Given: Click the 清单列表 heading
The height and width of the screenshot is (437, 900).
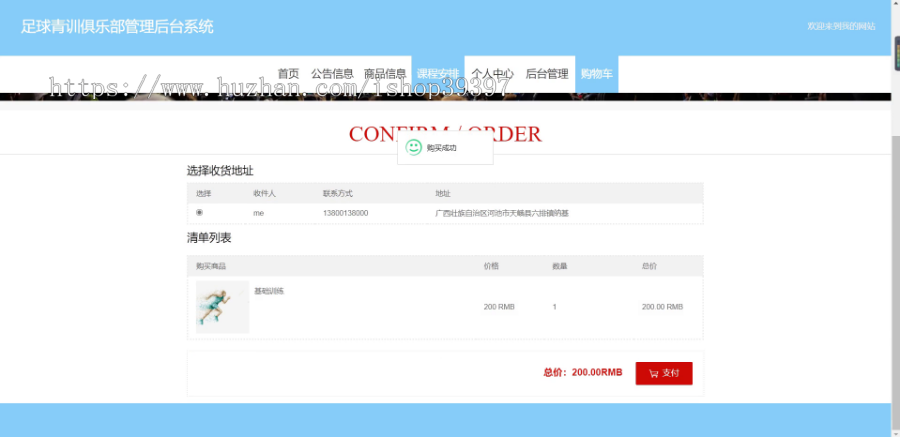Looking at the screenshot, I should click(209, 238).
